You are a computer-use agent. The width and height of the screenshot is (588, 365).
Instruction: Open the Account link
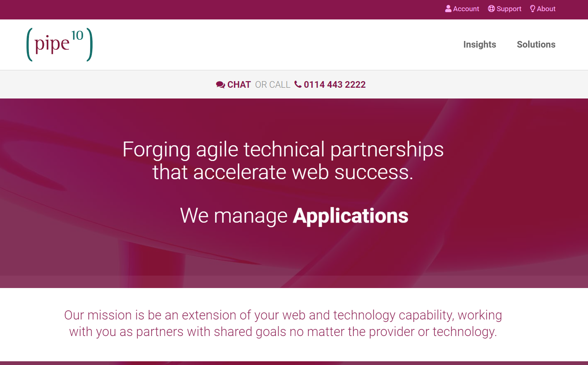[462, 9]
